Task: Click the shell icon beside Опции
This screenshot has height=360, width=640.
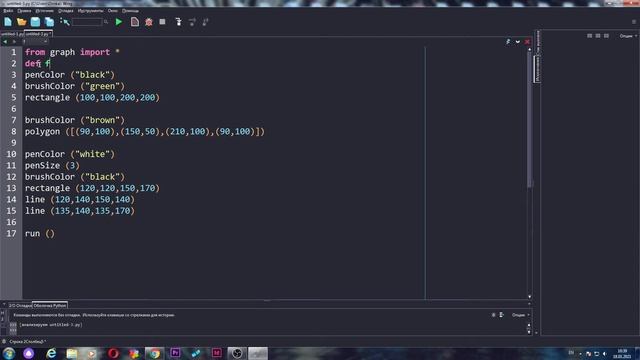Action: pos(502,315)
